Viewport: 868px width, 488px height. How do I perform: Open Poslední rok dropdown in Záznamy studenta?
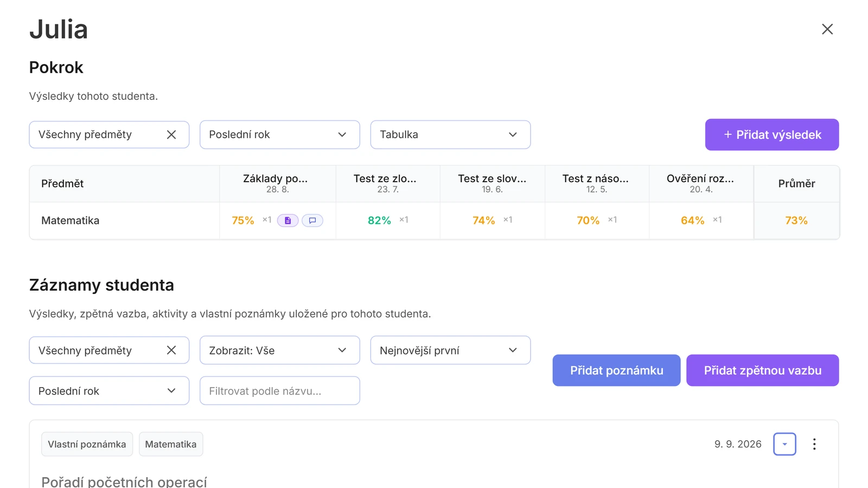(109, 390)
